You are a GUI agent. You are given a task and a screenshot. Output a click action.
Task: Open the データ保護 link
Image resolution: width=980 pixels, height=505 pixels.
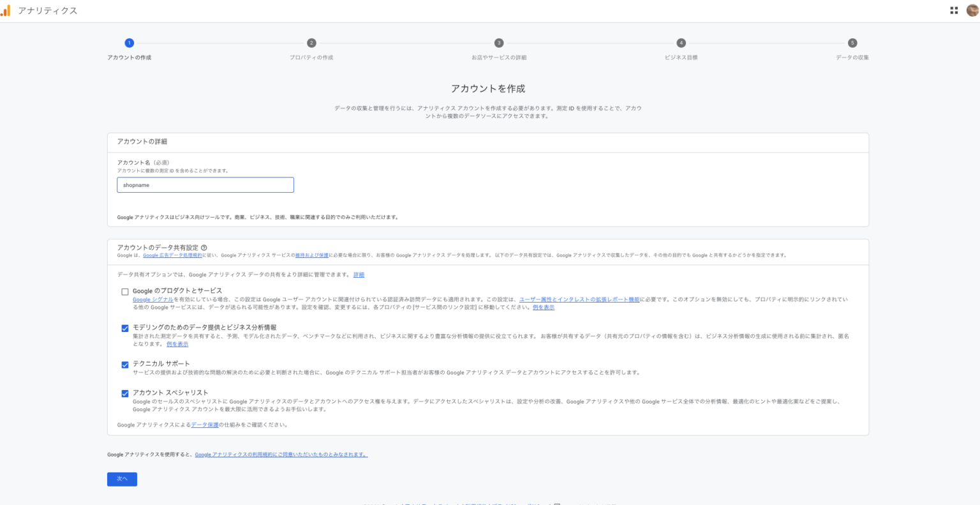pyautogui.click(x=205, y=425)
